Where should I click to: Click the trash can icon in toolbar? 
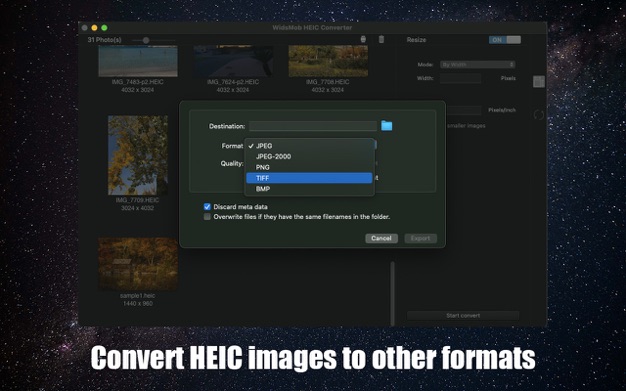click(x=381, y=39)
